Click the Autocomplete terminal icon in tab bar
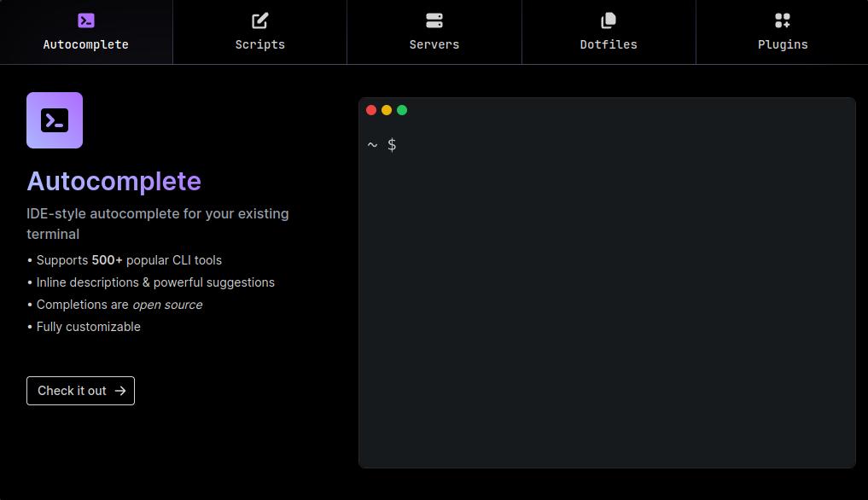 [x=86, y=20]
